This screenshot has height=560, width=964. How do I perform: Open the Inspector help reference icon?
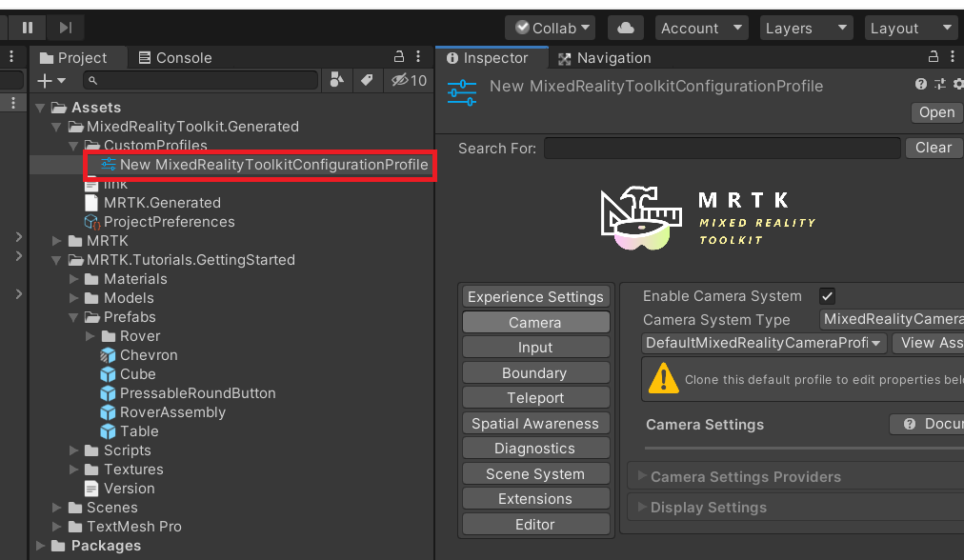[x=920, y=84]
